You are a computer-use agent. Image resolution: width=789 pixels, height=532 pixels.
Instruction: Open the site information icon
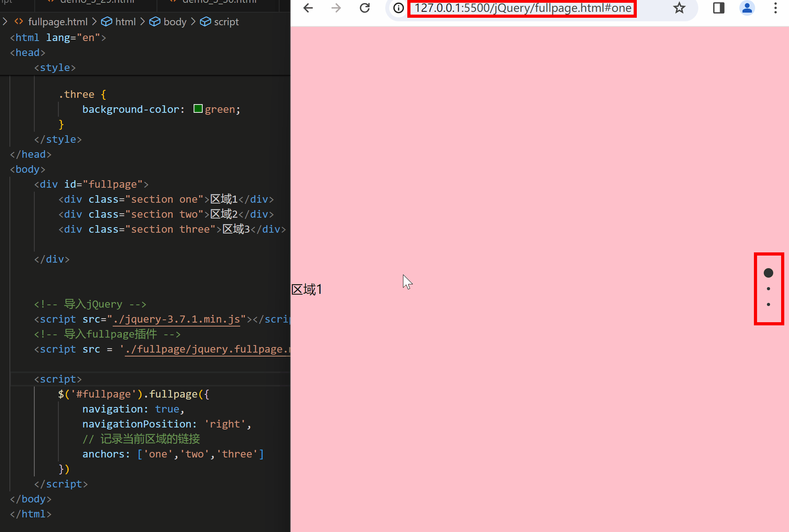pyautogui.click(x=399, y=8)
